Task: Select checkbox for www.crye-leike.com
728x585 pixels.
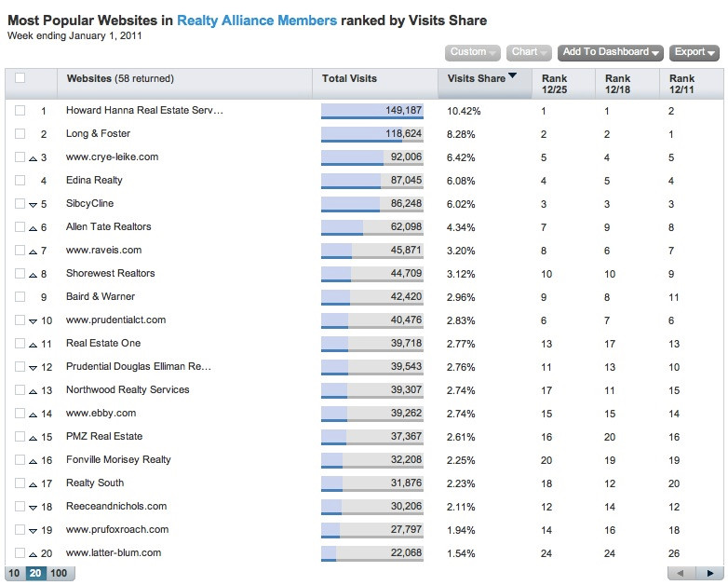Action: tap(20, 156)
